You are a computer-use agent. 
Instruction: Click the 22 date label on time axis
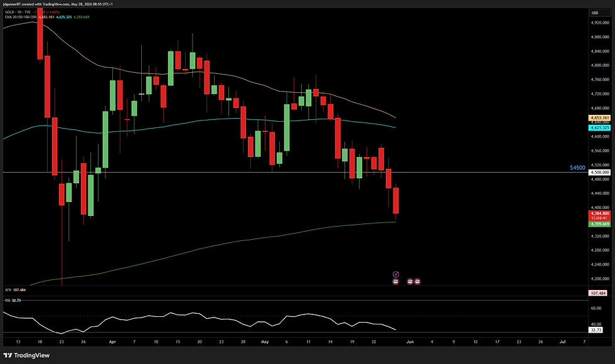click(x=374, y=341)
